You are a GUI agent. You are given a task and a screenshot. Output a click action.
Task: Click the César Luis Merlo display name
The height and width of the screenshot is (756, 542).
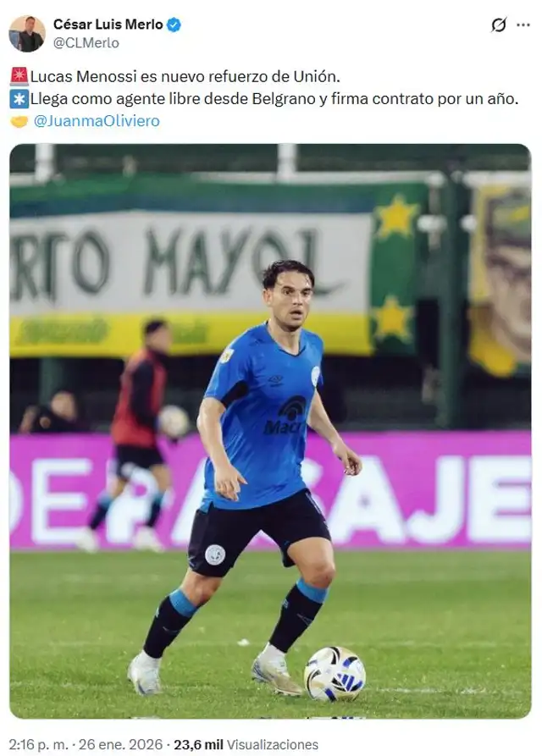[108, 24]
